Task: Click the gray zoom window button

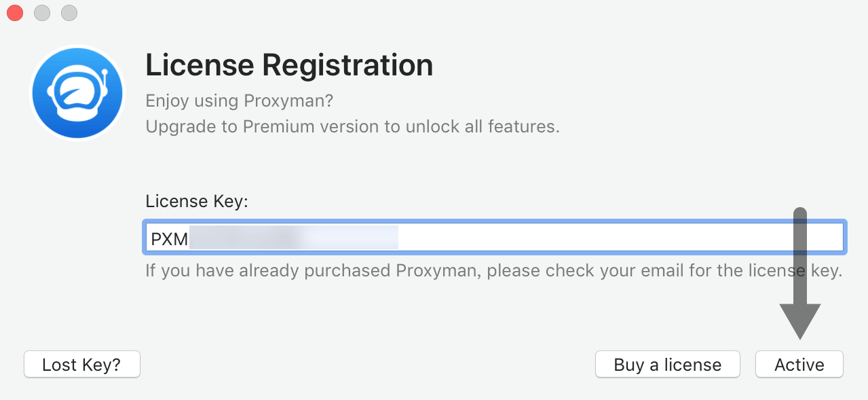Action: point(69,12)
